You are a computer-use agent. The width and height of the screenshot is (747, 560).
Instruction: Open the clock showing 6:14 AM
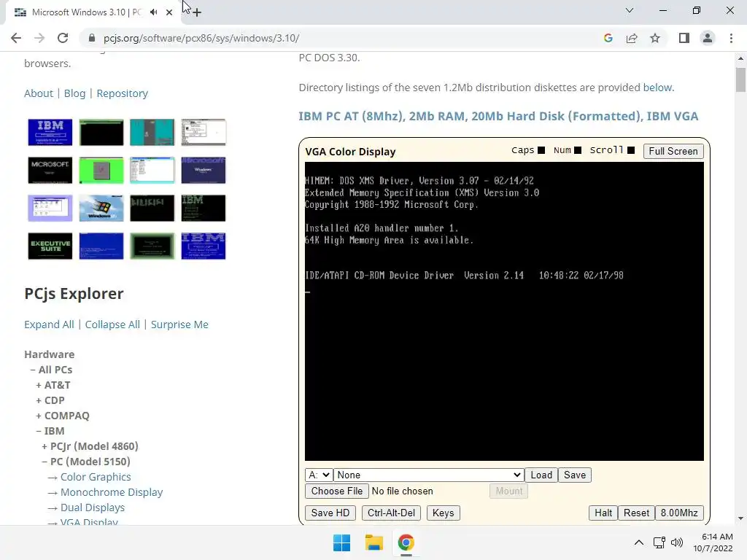coord(713,542)
